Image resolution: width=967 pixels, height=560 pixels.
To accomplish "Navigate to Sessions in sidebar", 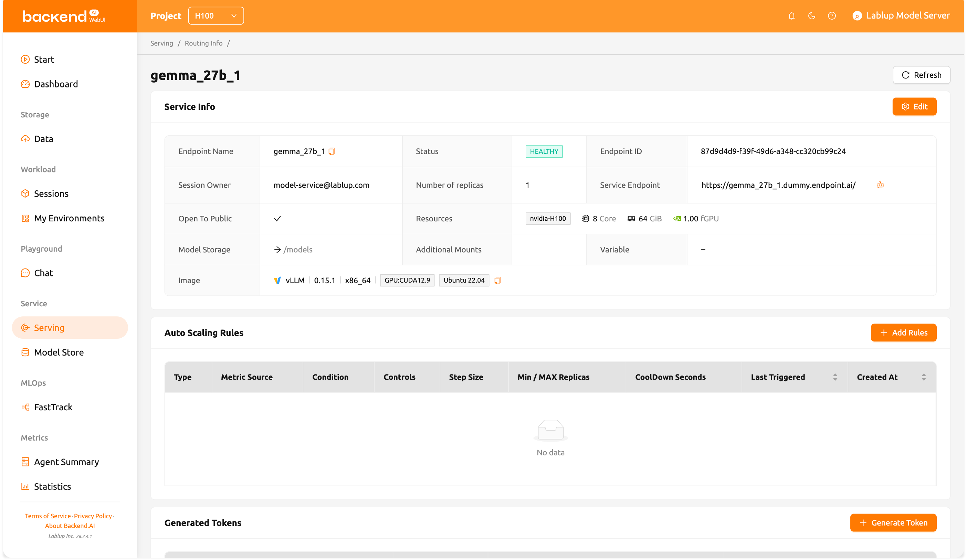I will [51, 194].
